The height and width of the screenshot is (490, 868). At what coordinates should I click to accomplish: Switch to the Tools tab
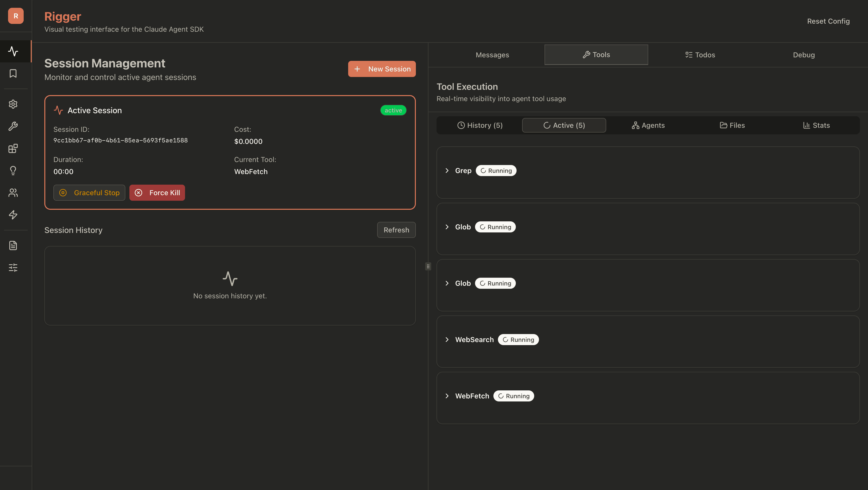596,55
